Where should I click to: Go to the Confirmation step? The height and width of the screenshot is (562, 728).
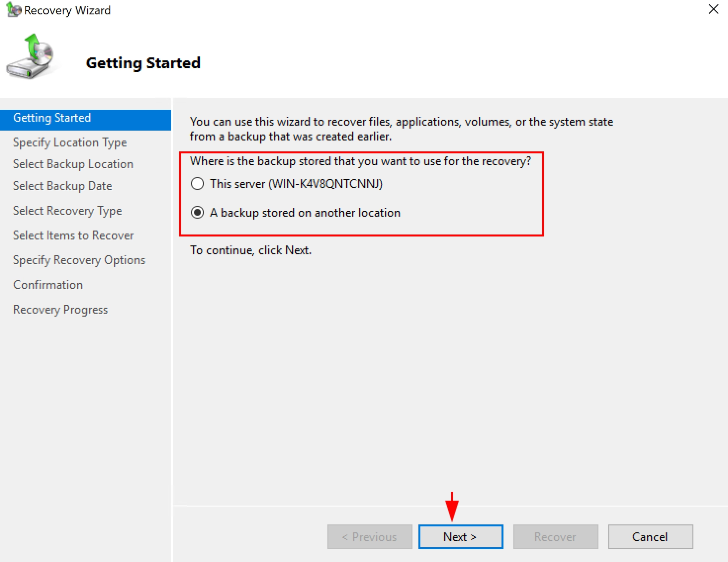click(x=48, y=285)
